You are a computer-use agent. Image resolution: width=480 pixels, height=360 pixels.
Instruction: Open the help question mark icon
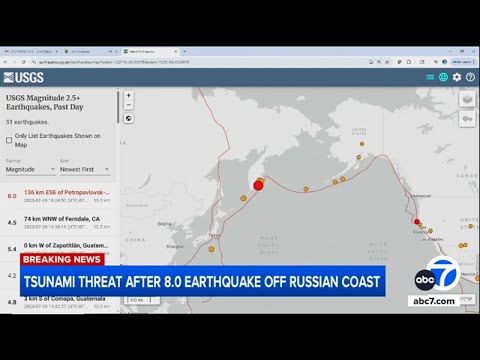pos(470,77)
